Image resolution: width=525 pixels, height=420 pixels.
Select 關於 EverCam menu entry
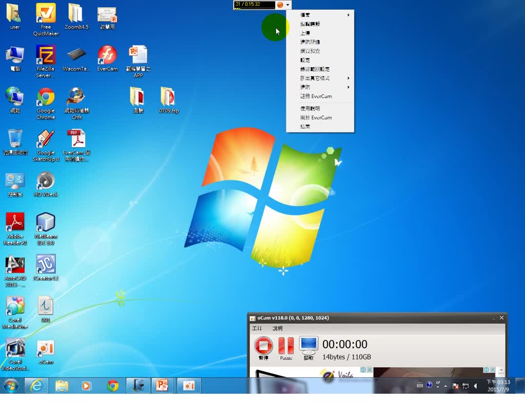click(320, 117)
